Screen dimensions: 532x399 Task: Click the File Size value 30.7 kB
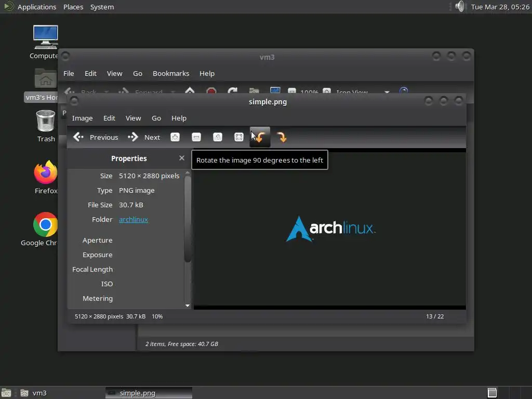131,205
